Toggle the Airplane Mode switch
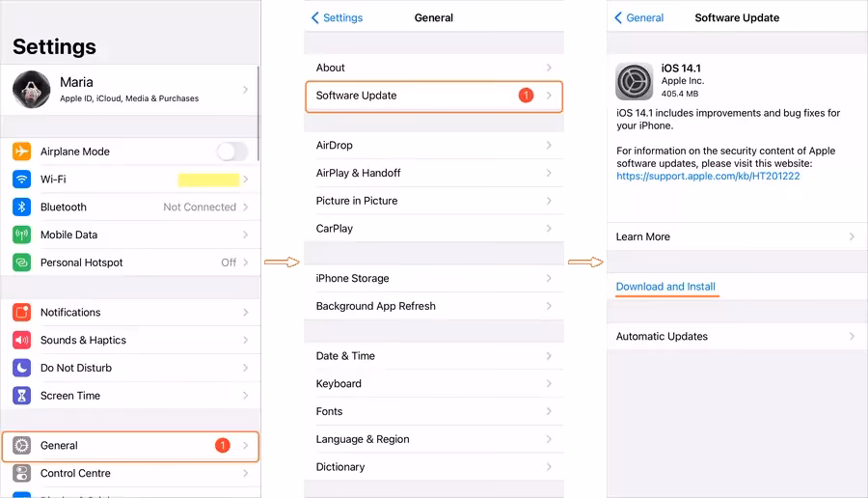The width and height of the screenshot is (868, 498). [x=231, y=152]
